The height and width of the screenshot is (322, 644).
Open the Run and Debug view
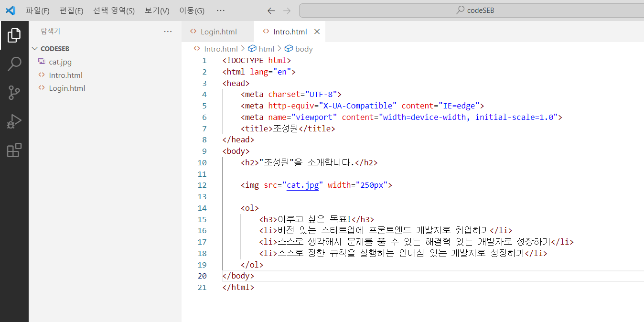click(14, 121)
